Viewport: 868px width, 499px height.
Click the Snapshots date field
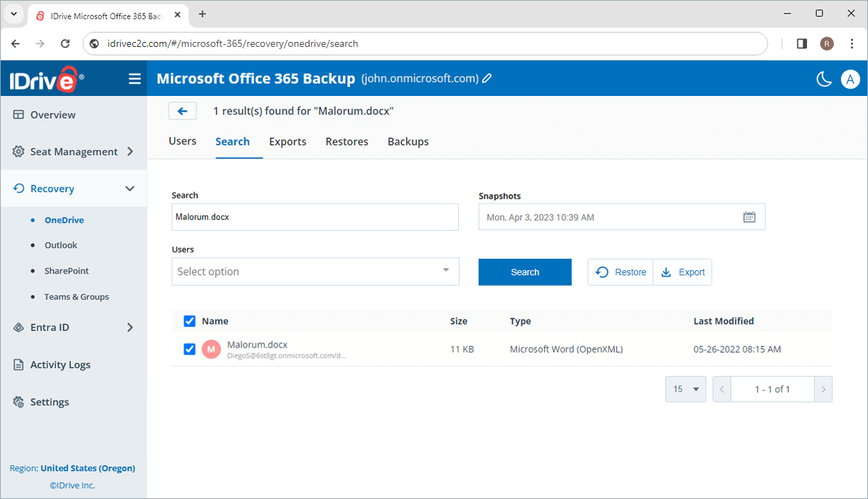click(622, 217)
